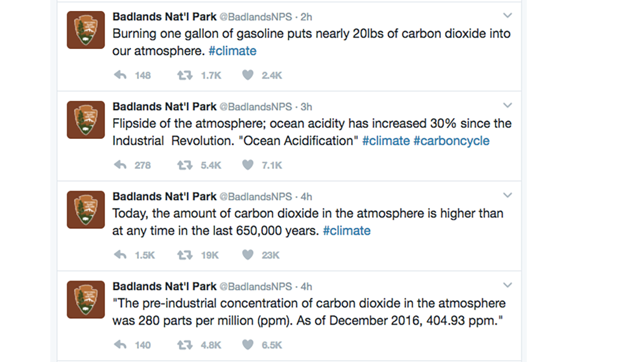Screen dimensions: 644x362
Task: Click the Badlands Nat'l Park account name
Action: pos(165,17)
